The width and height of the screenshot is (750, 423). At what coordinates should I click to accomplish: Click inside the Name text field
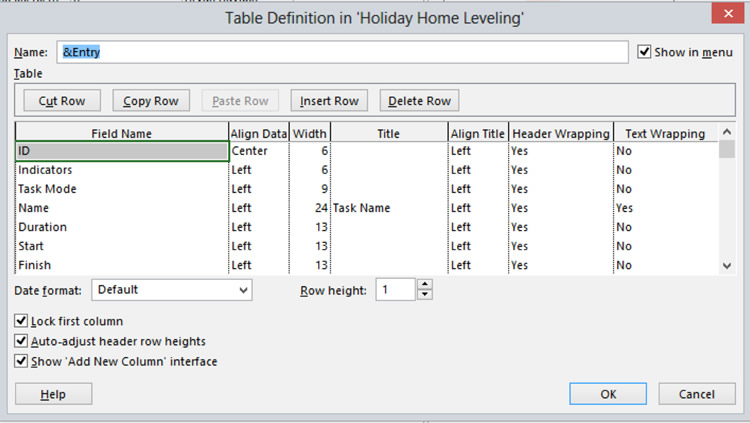pos(340,52)
